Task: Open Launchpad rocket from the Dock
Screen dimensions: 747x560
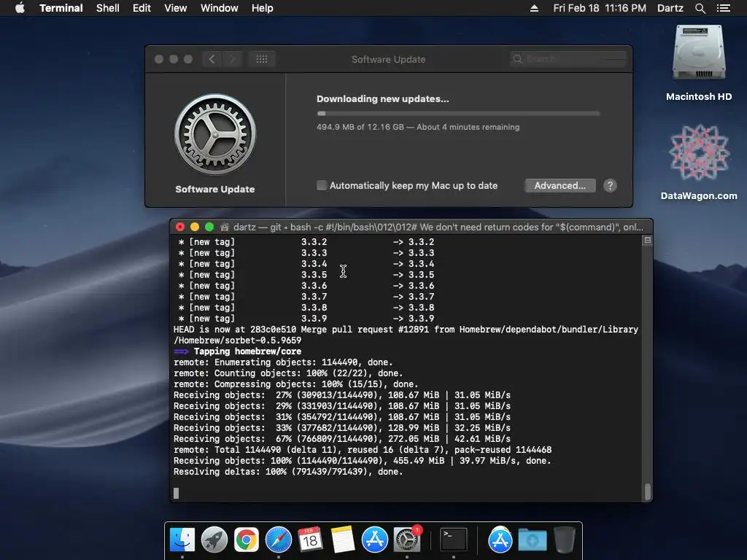Action: (x=214, y=540)
